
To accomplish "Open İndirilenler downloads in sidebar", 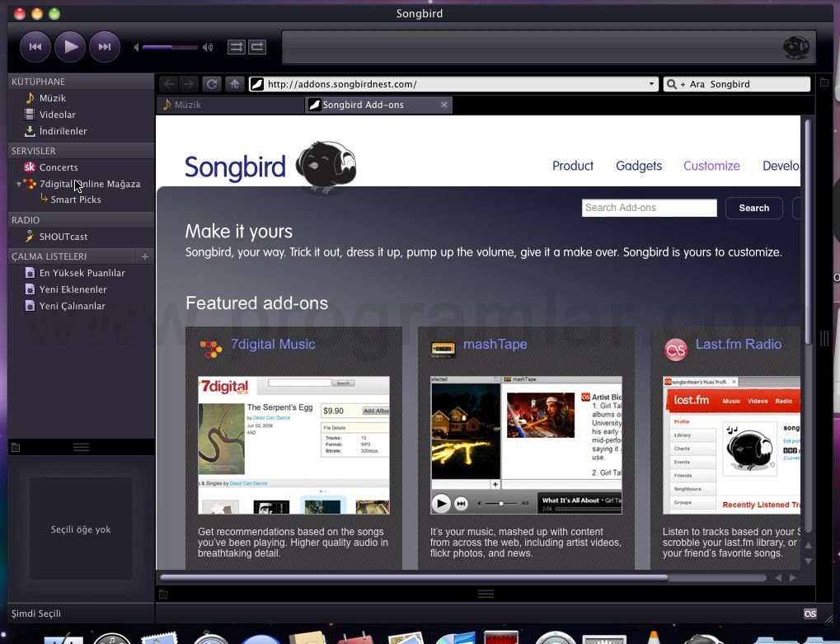I will point(63,131).
